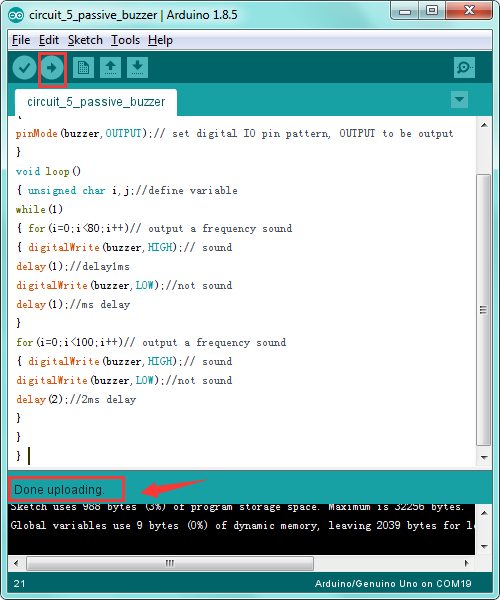Click the 'delay(1);//ms delay' code line
Screen dimensions: 500x600
pos(73,305)
